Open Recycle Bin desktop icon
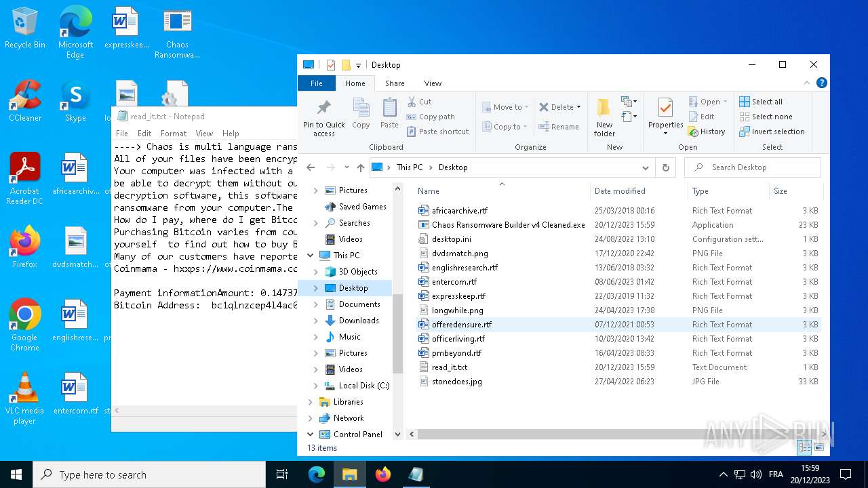The height and width of the screenshot is (488, 868). point(25,28)
